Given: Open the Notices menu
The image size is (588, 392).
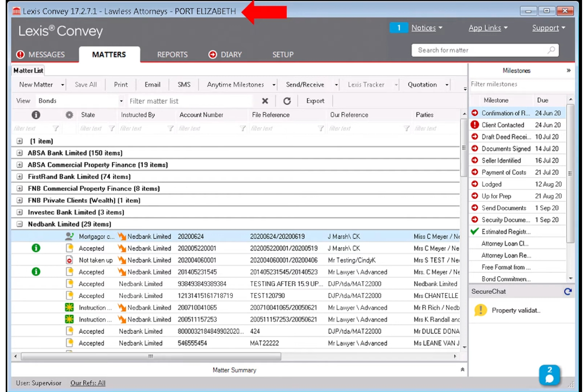Looking at the screenshot, I should 427,28.
